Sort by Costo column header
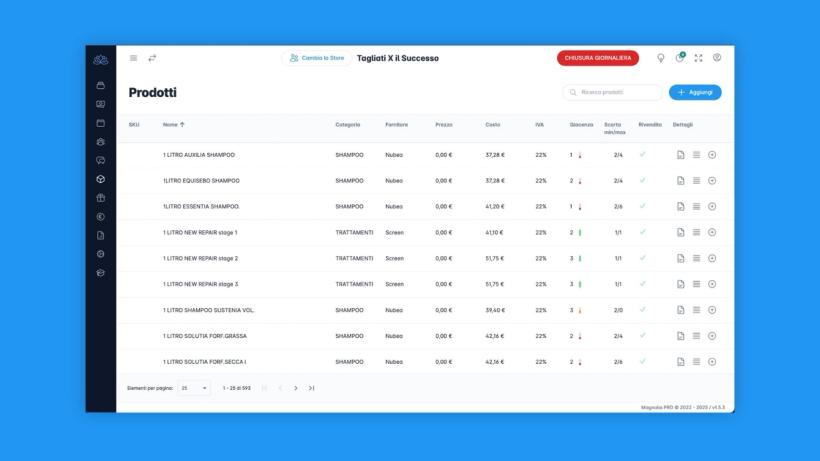 click(x=493, y=124)
